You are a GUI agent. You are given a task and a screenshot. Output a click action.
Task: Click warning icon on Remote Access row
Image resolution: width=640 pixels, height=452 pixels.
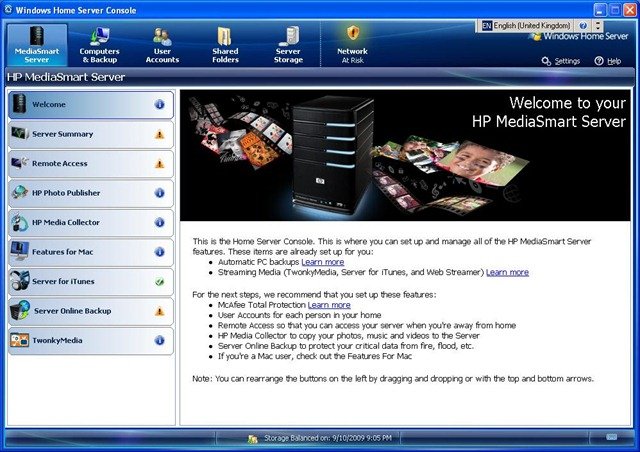click(x=160, y=164)
